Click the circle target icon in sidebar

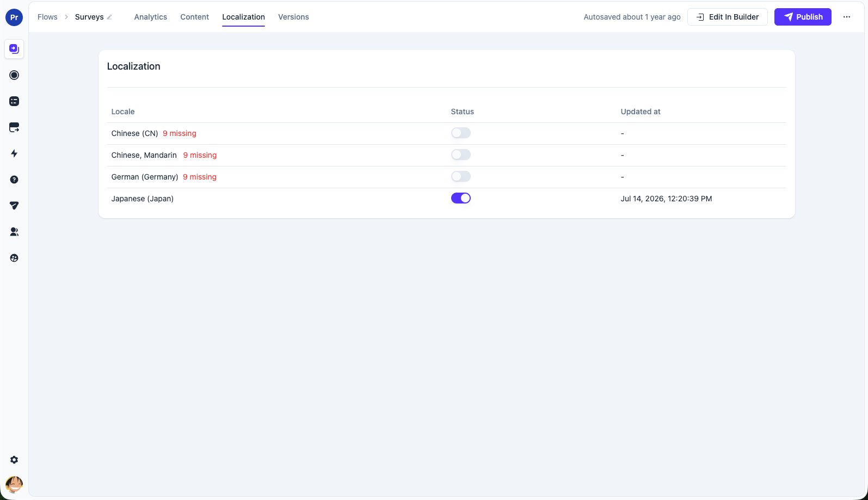(x=14, y=75)
